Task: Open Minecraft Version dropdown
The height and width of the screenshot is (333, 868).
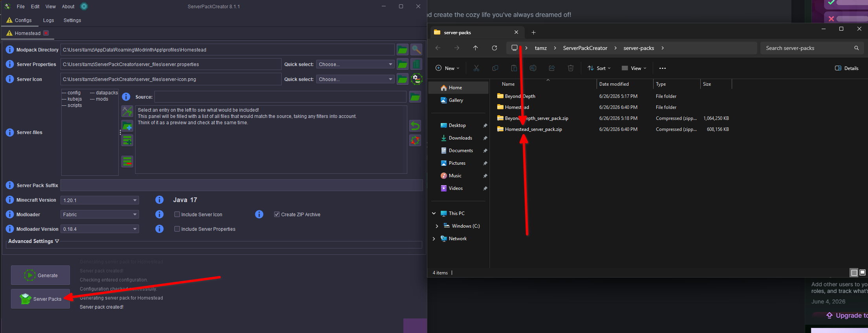Action: pos(100,200)
